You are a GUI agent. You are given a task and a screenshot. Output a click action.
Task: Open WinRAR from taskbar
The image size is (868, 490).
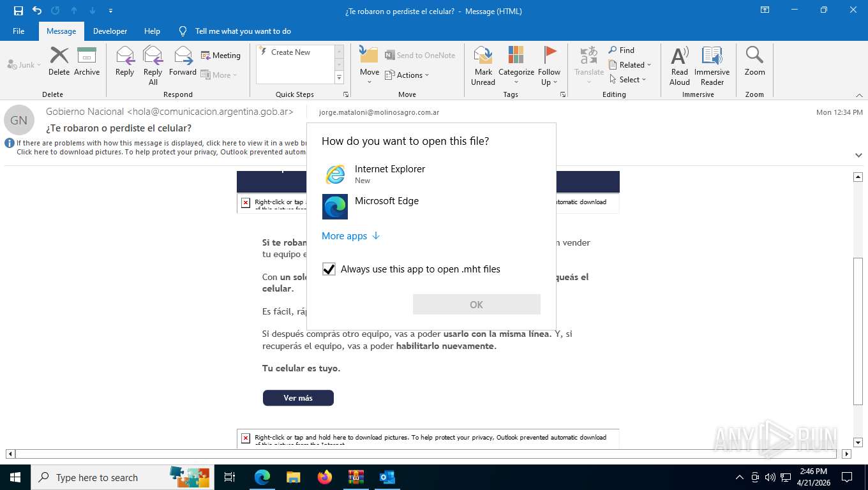coord(356,477)
